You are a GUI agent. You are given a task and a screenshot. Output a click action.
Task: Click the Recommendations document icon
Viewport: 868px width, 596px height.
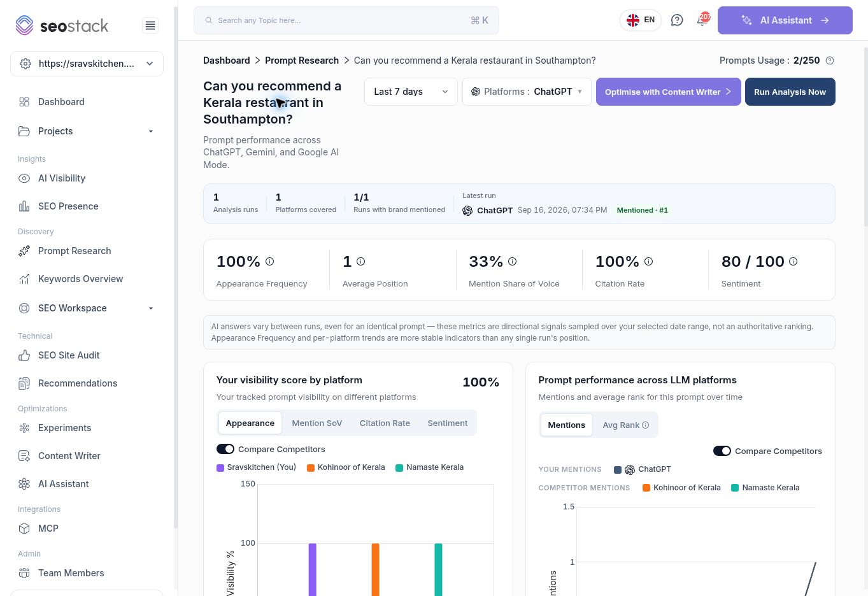click(x=24, y=383)
